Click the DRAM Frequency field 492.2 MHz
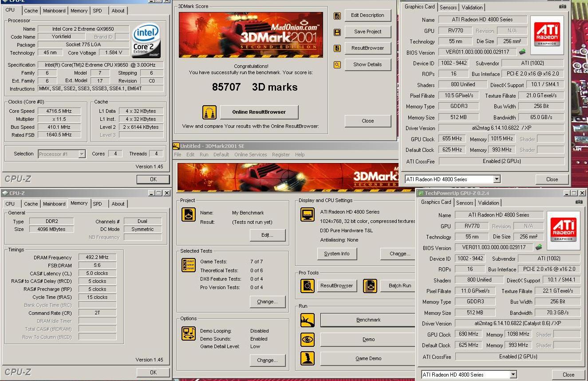 coord(97,258)
